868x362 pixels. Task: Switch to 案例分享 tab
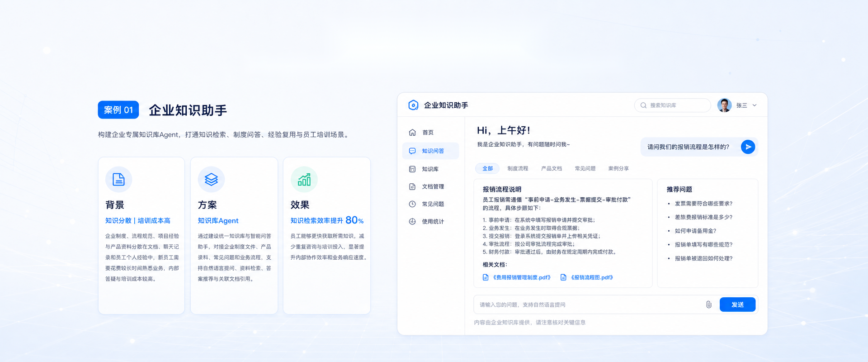click(618, 168)
